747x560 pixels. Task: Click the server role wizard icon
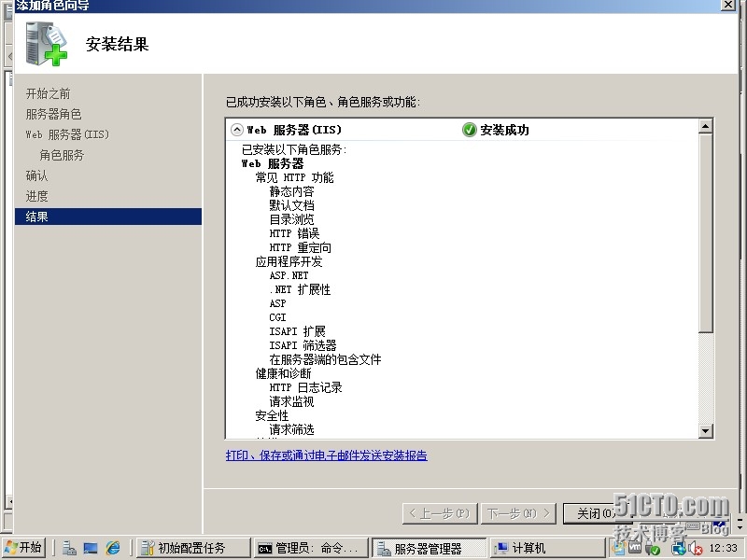click(x=47, y=44)
